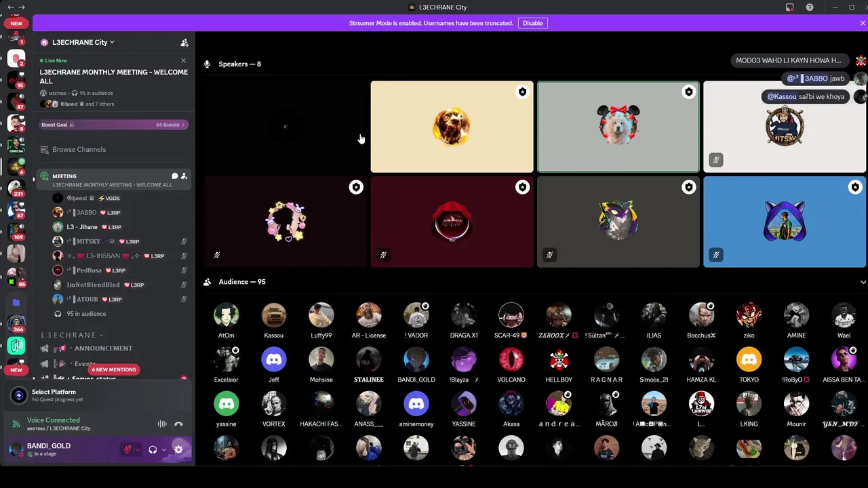868x488 pixels.
Task: Click the Speakers microphone icon in stage header
Action: [208, 64]
